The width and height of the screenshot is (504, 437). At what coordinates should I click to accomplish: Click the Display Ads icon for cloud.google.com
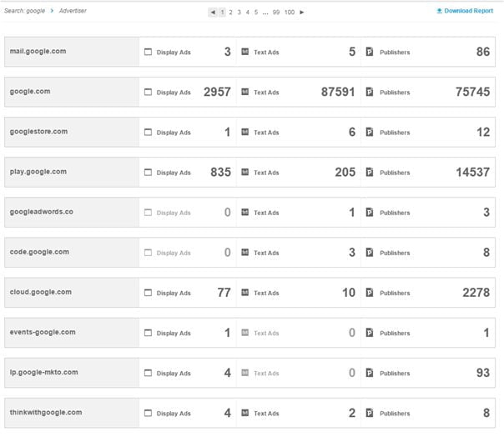[149, 293]
